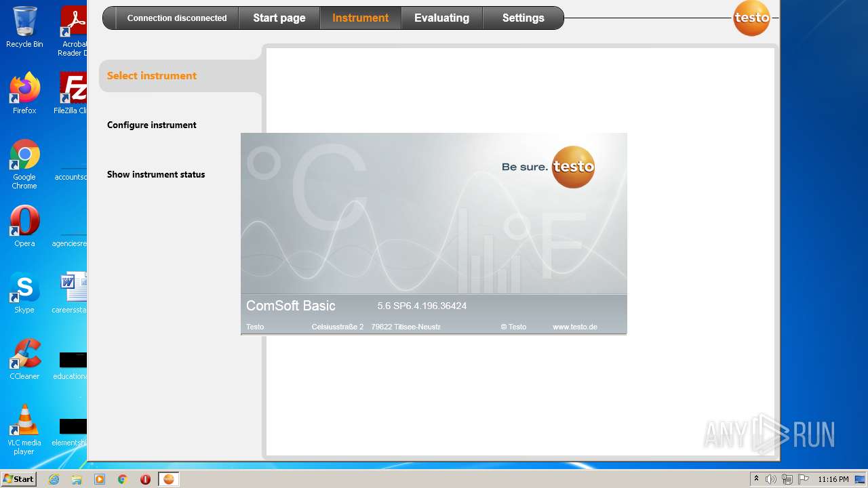Open the Action Center flag icon
868x488 pixels.
[x=803, y=479]
